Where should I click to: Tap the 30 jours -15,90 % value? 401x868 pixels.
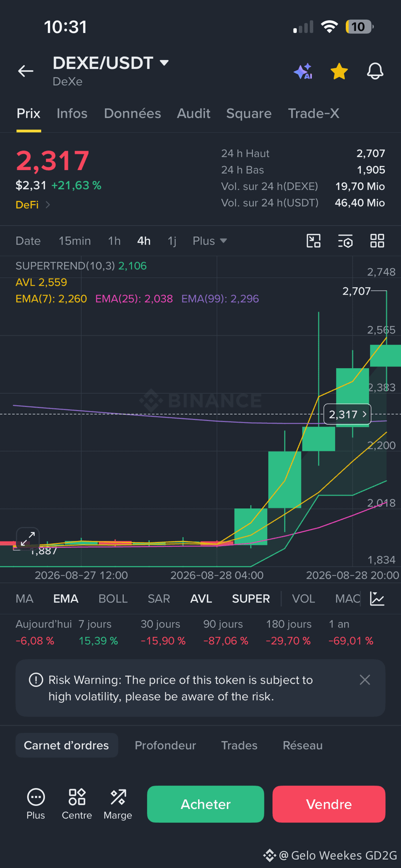pos(163,641)
